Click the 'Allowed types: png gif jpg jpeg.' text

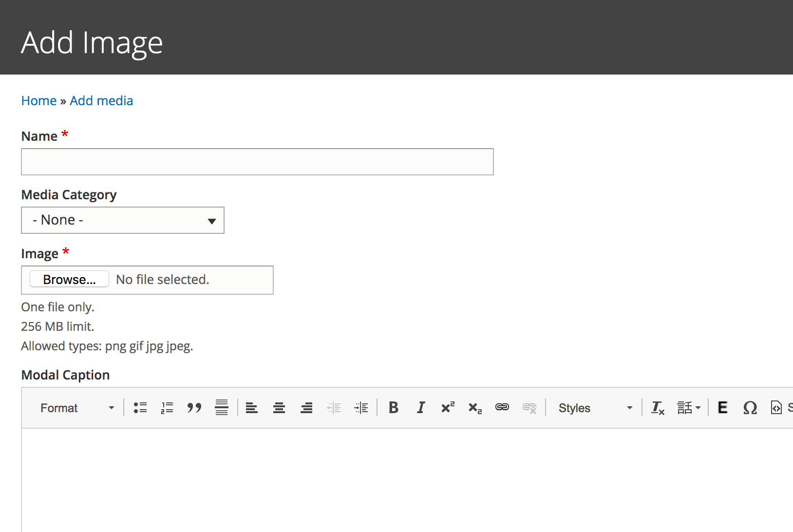pos(107,346)
